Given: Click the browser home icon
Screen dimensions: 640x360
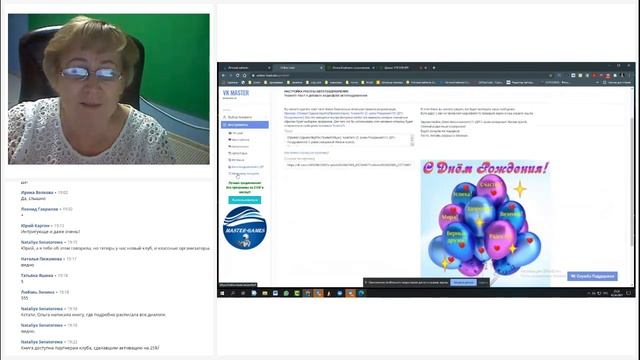Looking at the screenshot, I should tap(244, 76).
